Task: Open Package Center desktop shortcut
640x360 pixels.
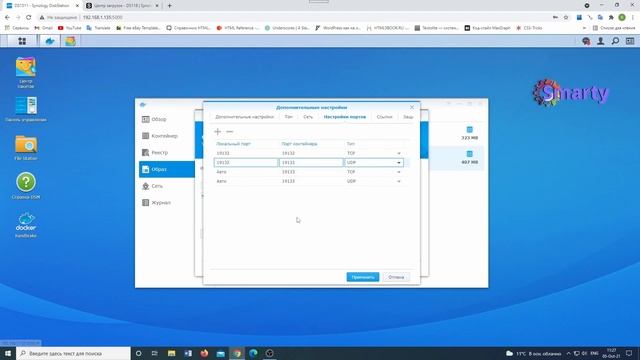Action: pos(26,72)
